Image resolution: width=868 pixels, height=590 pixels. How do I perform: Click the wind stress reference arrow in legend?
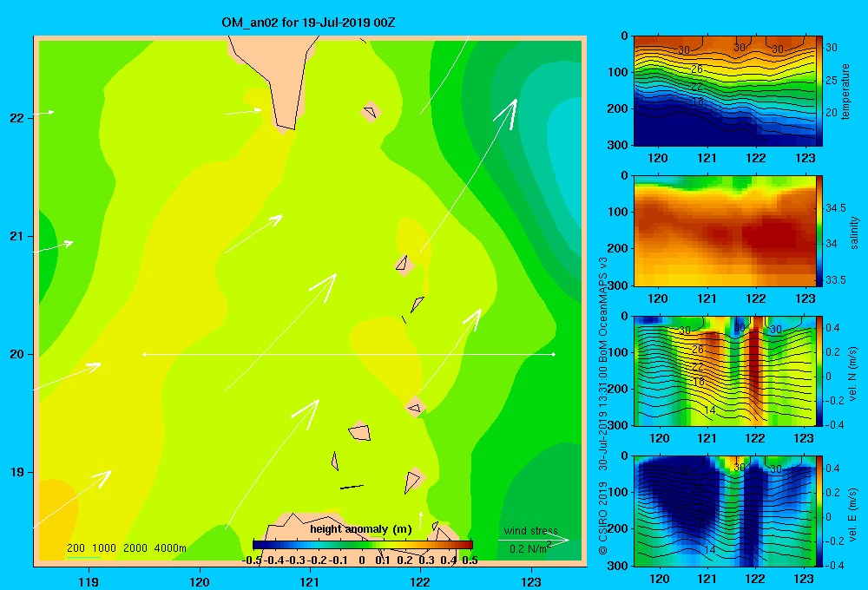tap(534, 540)
